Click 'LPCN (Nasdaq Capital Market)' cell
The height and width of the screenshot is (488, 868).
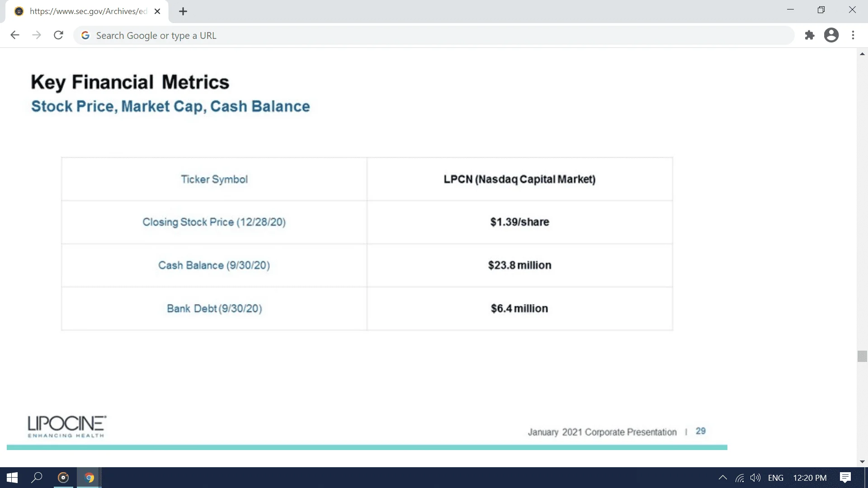coord(519,179)
